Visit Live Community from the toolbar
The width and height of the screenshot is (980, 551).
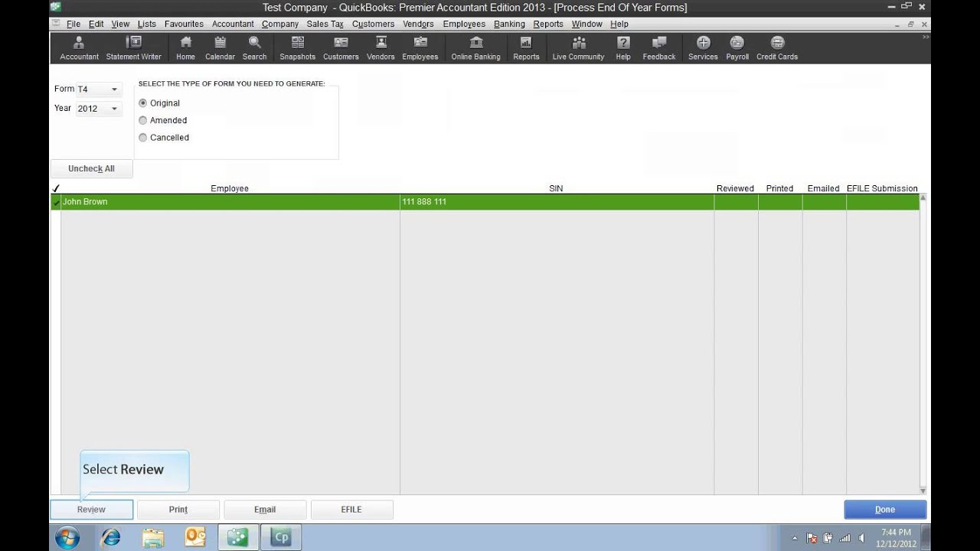[578, 47]
